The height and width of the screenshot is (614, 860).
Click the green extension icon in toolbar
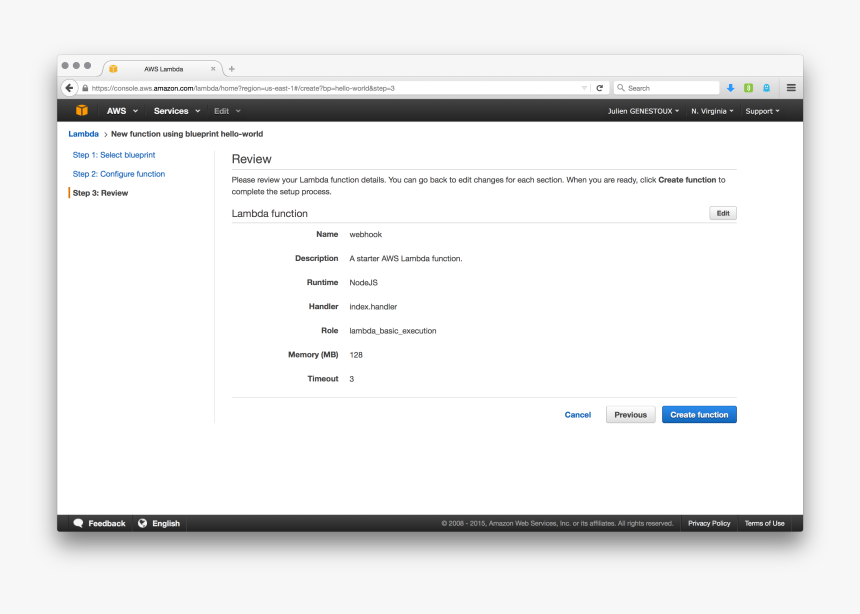pyautogui.click(x=748, y=87)
